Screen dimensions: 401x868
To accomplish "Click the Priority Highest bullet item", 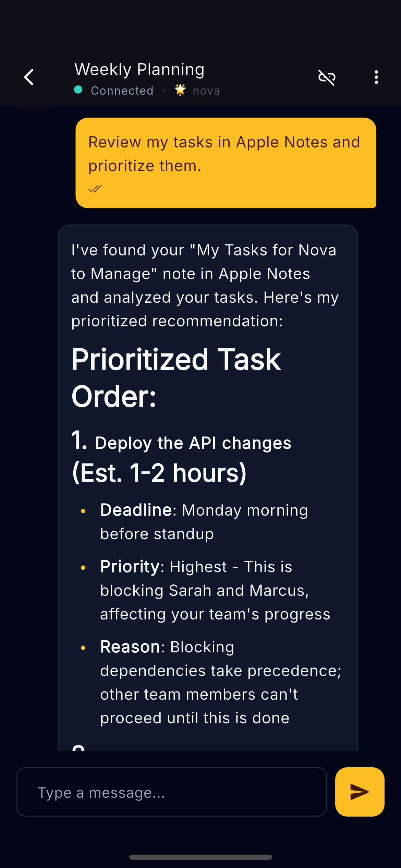I will [x=215, y=590].
